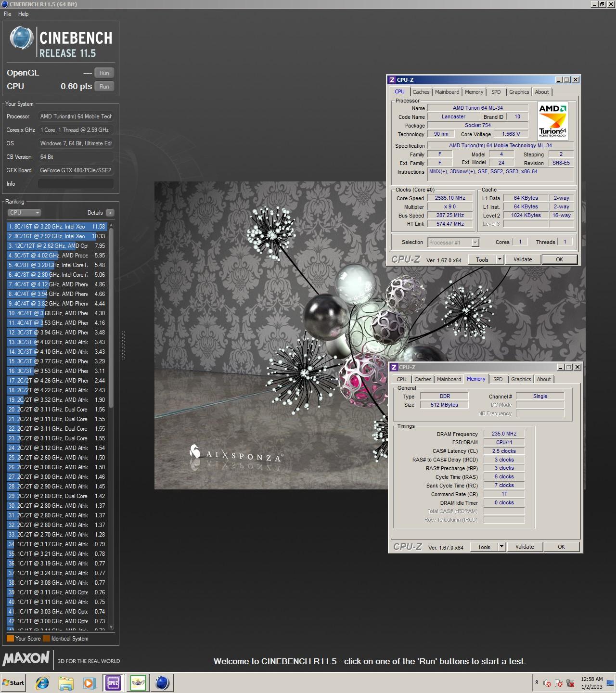Run the CPU benchmark test
The height and width of the screenshot is (693, 616).
(104, 86)
